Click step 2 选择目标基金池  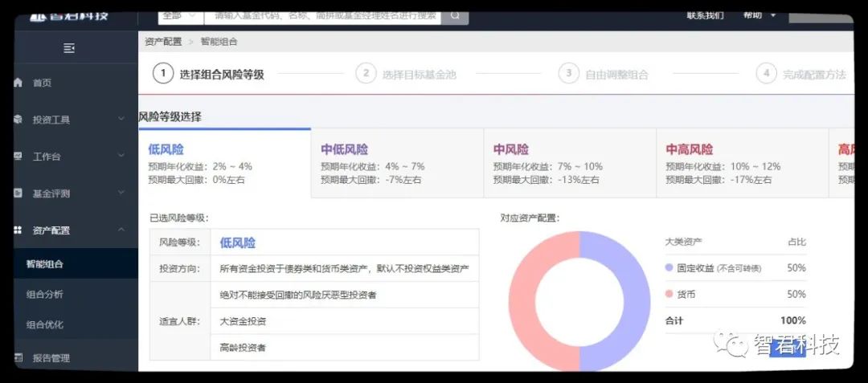click(x=407, y=74)
